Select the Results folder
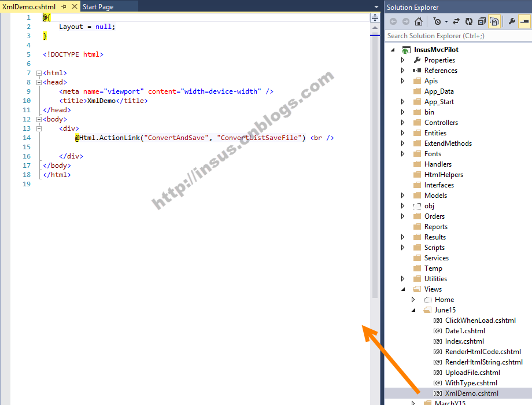532x405 pixels. coord(435,237)
